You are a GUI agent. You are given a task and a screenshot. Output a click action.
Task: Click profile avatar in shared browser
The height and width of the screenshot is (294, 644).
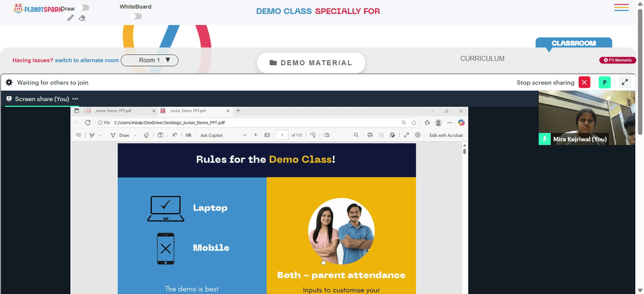tap(438, 123)
